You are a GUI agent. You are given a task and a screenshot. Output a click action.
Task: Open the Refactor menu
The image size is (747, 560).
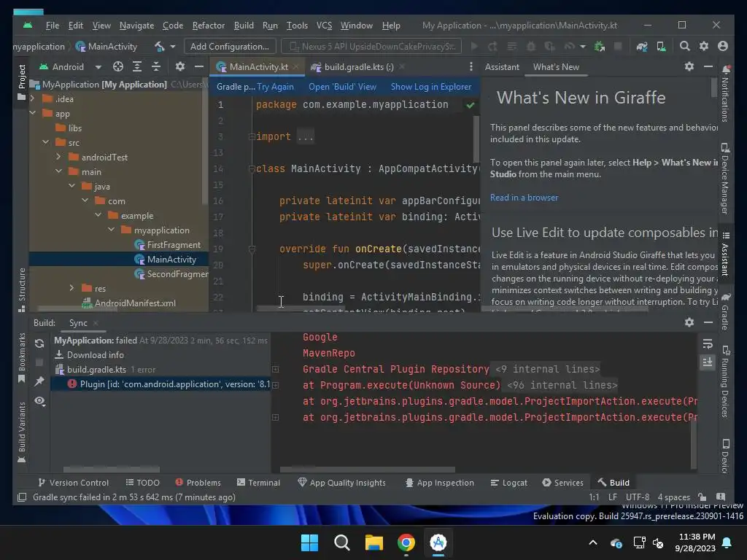point(208,26)
